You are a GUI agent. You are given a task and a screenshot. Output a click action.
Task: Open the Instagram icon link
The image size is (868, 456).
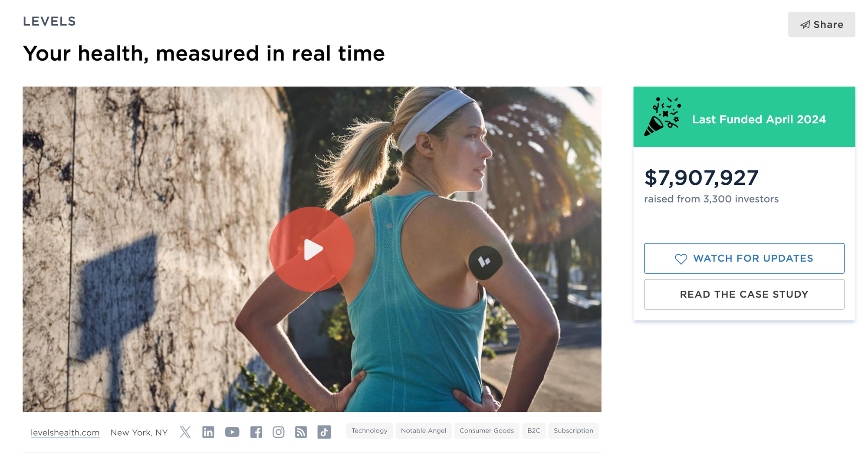(x=279, y=432)
